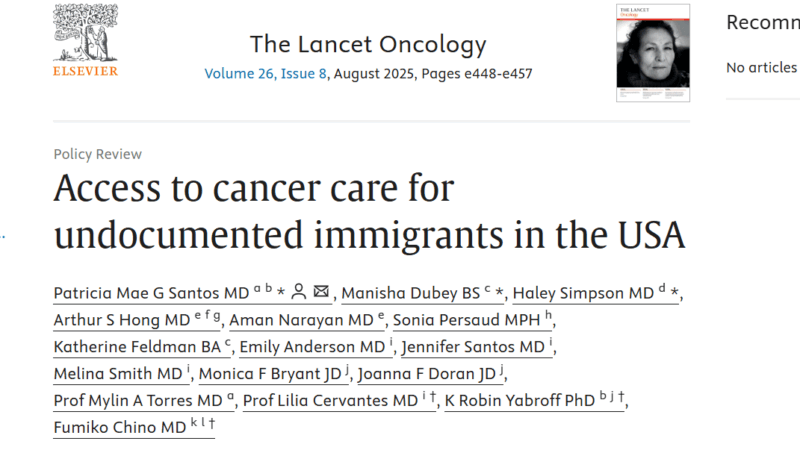Select author Sonia Persaud MPH
This screenshot has height=450, width=800.
(466, 320)
